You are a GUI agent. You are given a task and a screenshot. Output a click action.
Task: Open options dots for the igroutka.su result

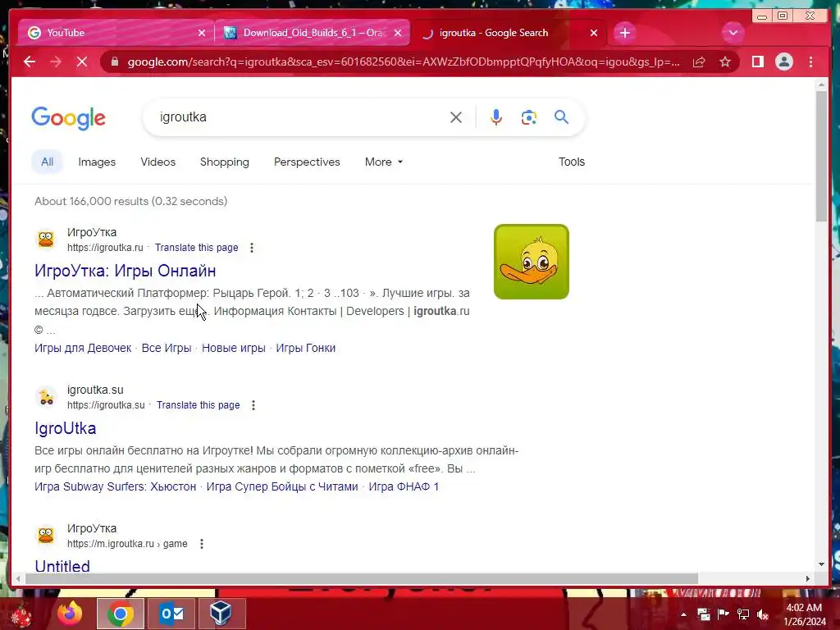click(x=253, y=405)
